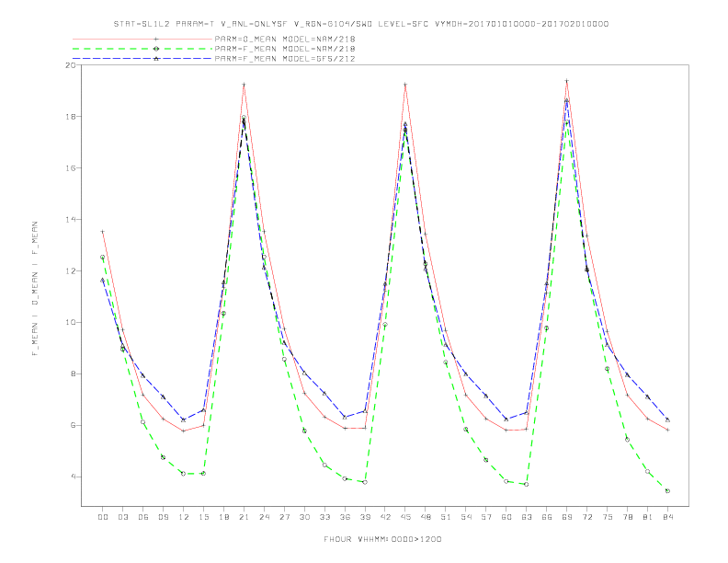Click the green dashed line sample in legend

point(142,49)
